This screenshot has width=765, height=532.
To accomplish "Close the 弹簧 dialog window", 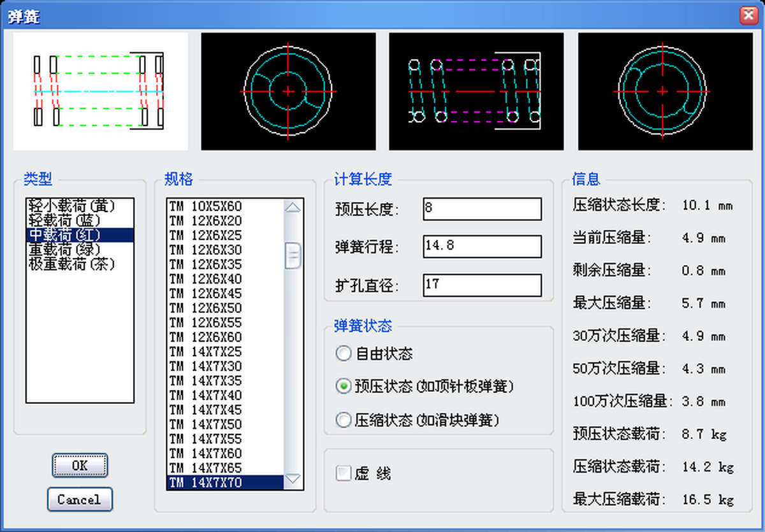I will [x=747, y=15].
